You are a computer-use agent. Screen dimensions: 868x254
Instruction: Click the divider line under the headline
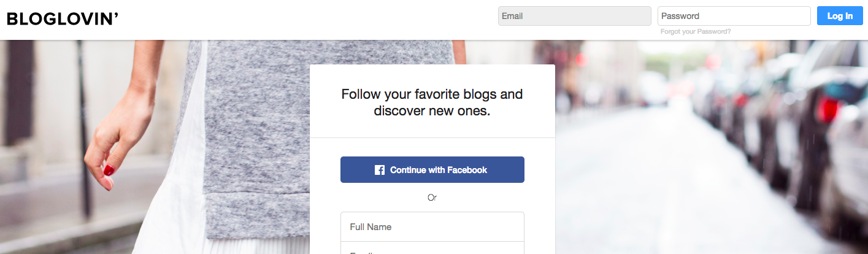coord(432,137)
